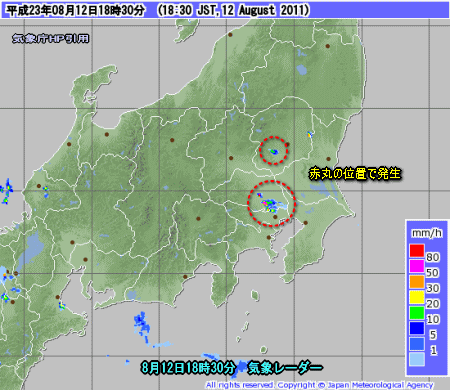Click the '8月12日18時30分' caption text
This screenshot has width=450, height=390.
click(188, 368)
